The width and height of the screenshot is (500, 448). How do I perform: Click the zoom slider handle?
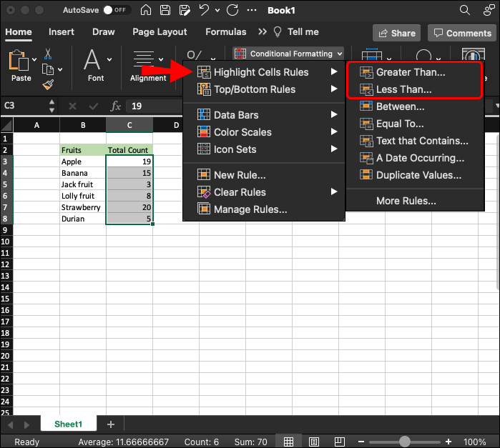tap(405, 442)
